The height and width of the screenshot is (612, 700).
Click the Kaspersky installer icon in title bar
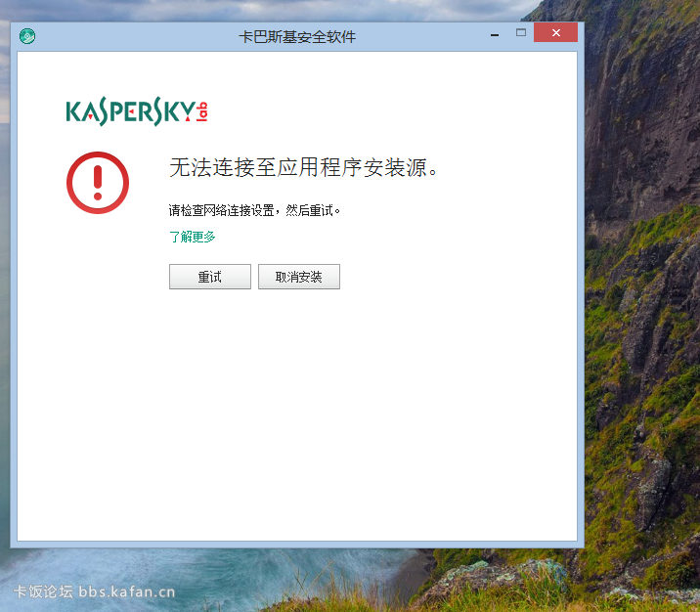(27, 36)
